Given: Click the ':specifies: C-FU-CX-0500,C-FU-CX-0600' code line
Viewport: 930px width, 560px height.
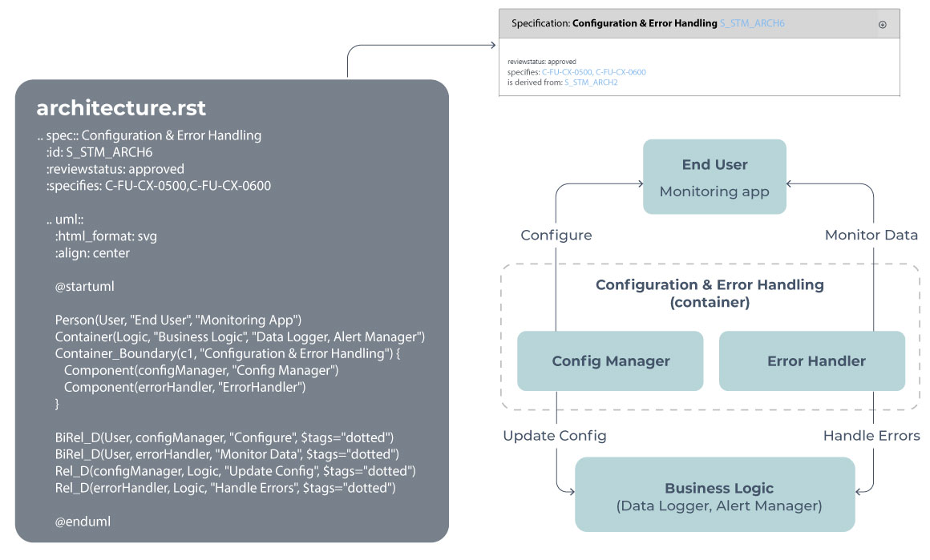Looking at the screenshot, I should click(159, 186).
